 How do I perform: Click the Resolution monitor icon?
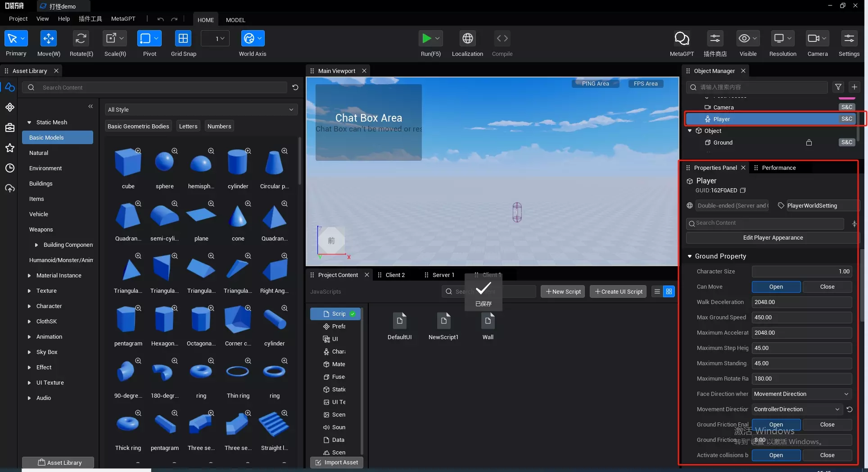click(x=782, y=39)
